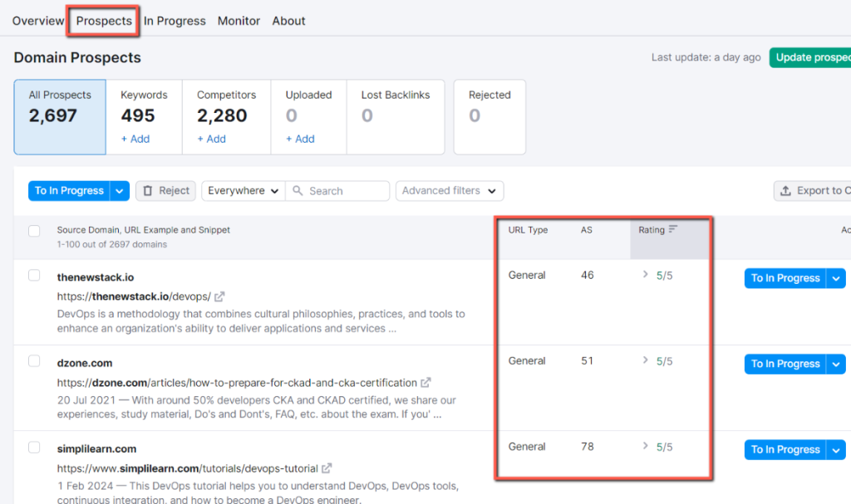
Task: Open simplilearn.com tutorial external link icon
Action: click(326, 467)
